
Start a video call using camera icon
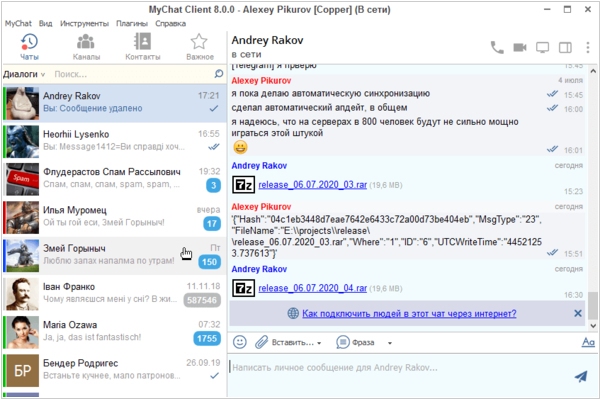pos(520,47)
